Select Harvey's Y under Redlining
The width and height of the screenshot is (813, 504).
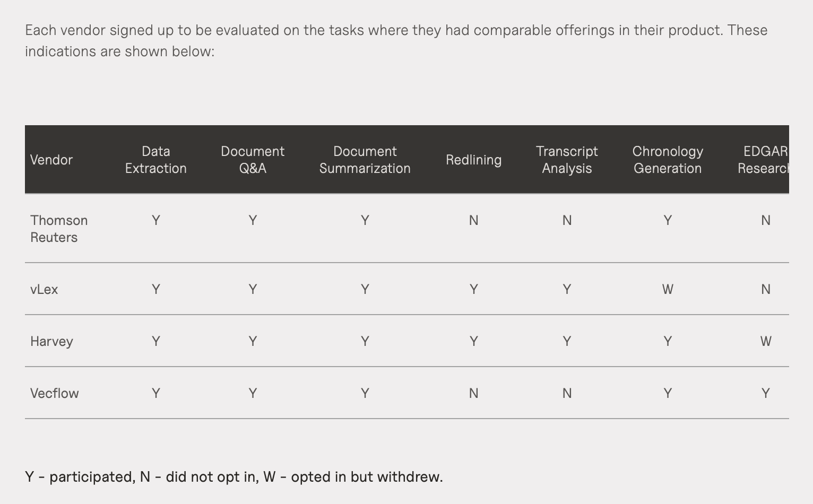pos(473,341)
